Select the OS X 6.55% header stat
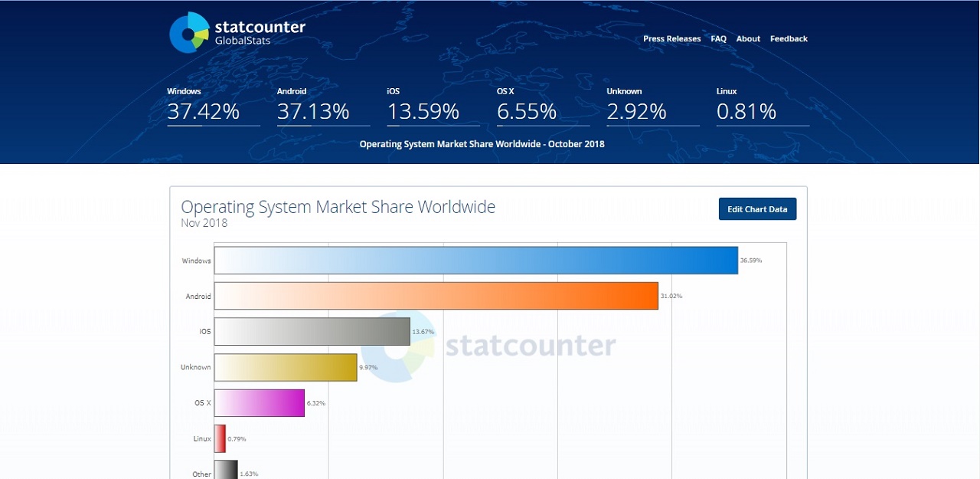 point(543,105)
